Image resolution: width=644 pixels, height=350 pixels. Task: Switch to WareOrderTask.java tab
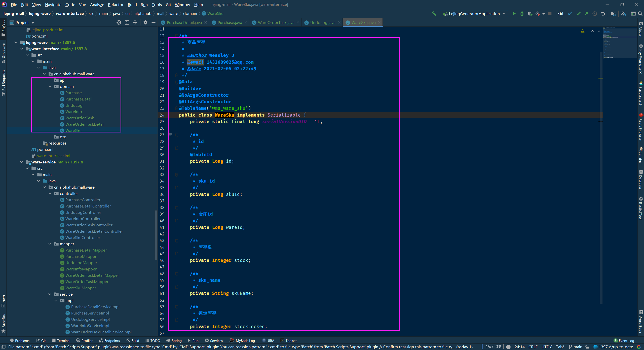[x=276, y=22]
